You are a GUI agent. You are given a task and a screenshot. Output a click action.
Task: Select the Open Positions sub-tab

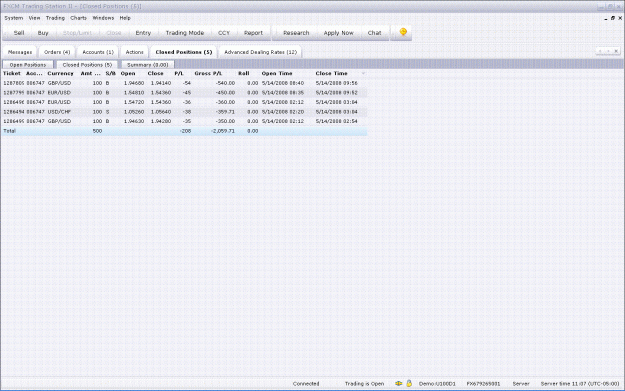click(28, 65)
